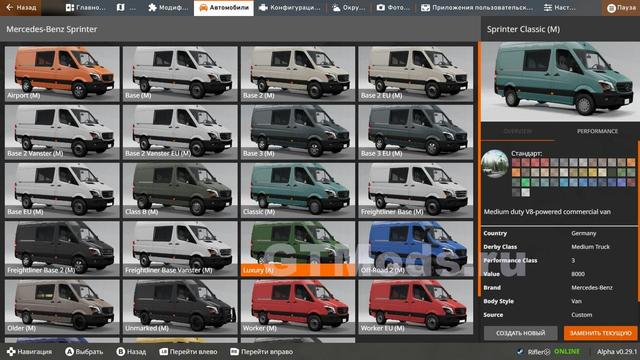Click the round environment preview sphere
The image size is (640, 360).
(x=495, y=164)
